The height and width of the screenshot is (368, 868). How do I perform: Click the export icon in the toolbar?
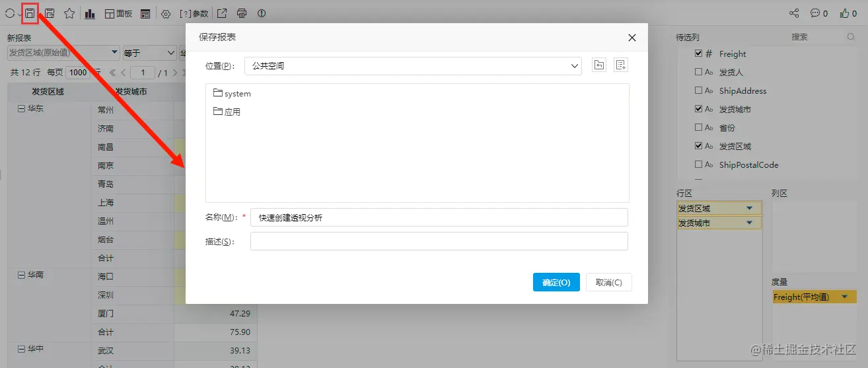[x=223, y=13]
